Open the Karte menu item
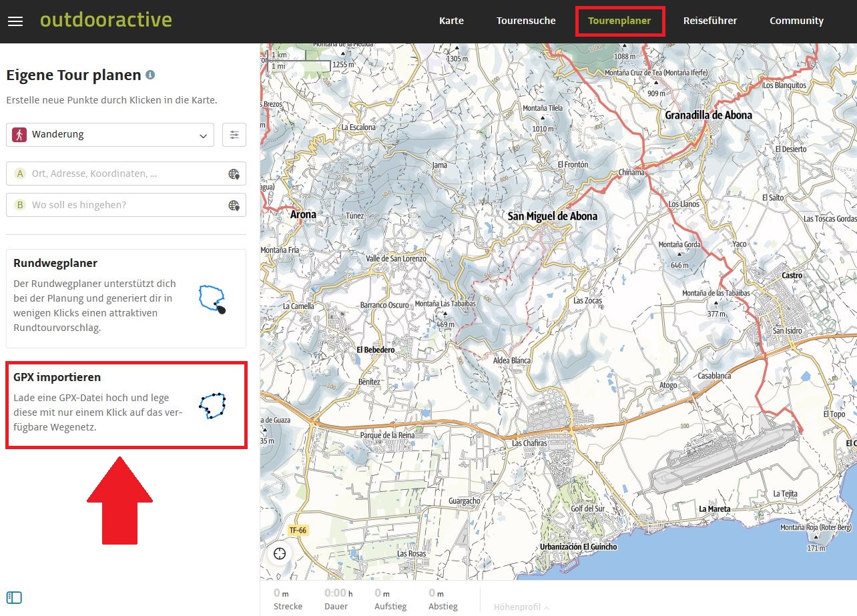 point(451,21)
